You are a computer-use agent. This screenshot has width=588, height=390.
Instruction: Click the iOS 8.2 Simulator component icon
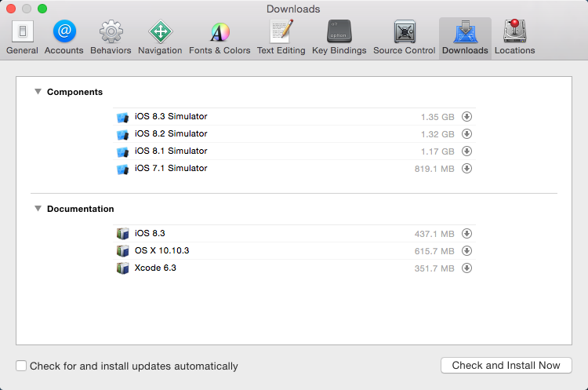pos(122,134)
